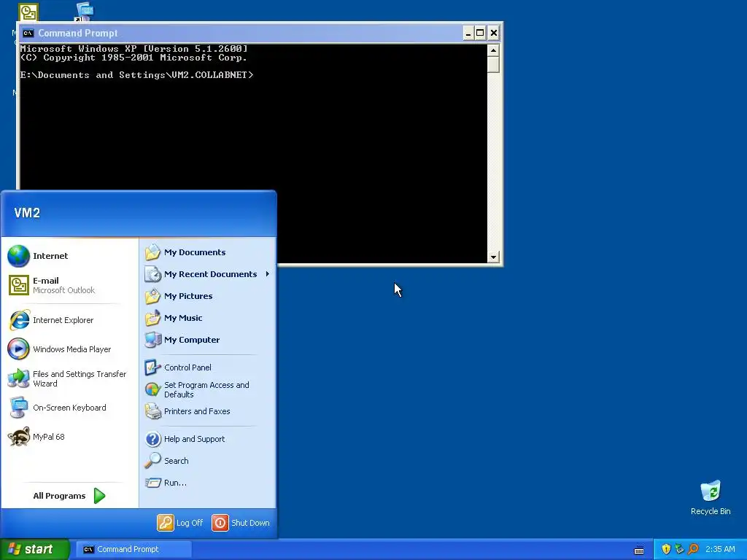
Task: Click Command Prompt scrollbar thumb
Action: (x=493, y=64)
